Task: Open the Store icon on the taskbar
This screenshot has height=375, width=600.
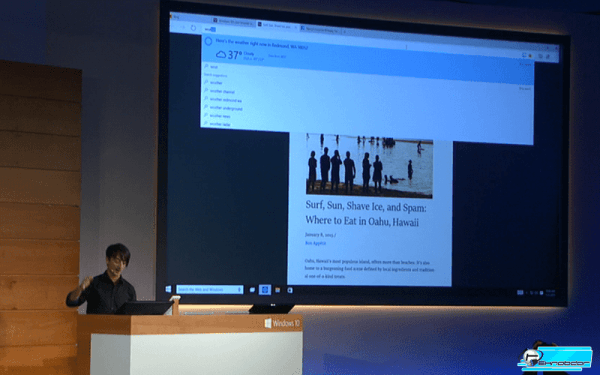Action: [x=290, y=290]
